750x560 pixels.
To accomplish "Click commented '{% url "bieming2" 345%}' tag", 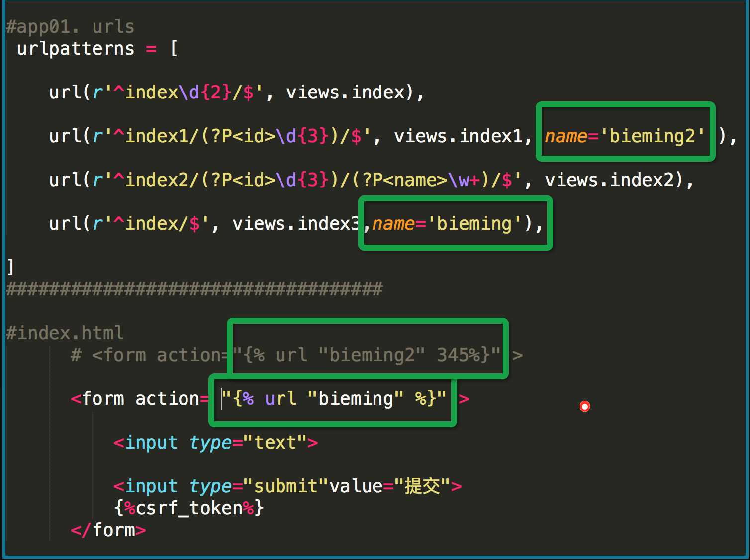I will tap(367, 355).
